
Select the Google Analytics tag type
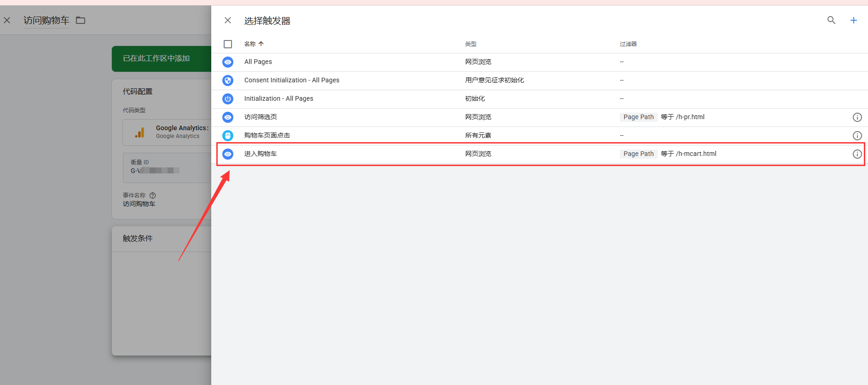[x=167, y=132]
